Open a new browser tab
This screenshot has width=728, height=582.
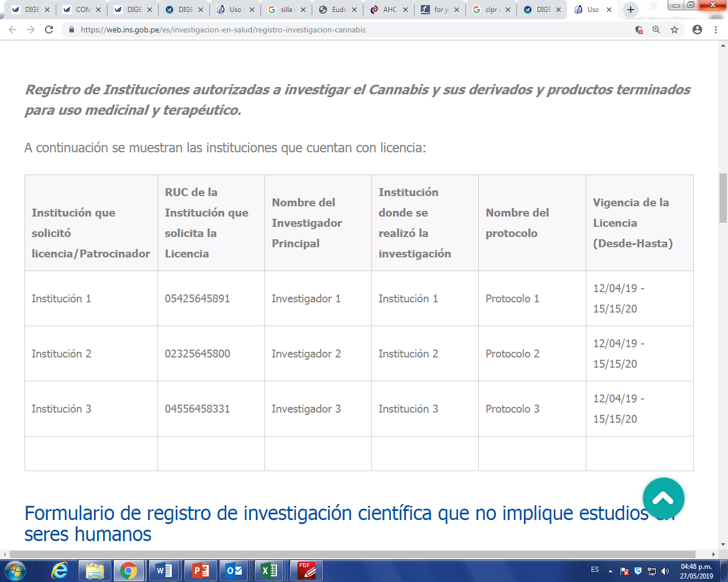630,10
